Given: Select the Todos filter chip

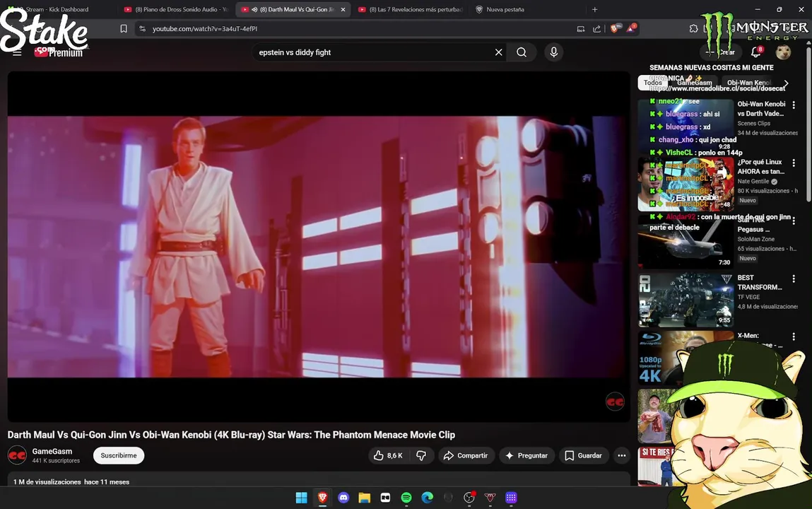Looking at the screenshot, I should coord(652,83).
